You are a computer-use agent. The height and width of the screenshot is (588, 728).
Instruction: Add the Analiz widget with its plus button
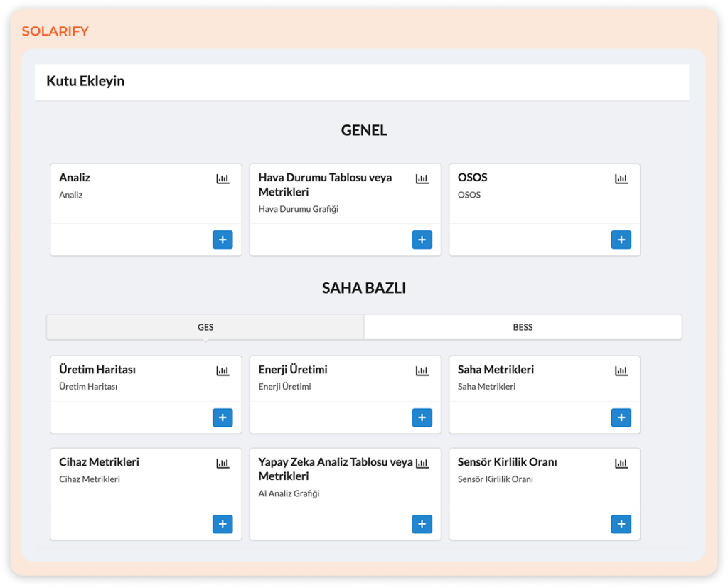pos(223,240)
